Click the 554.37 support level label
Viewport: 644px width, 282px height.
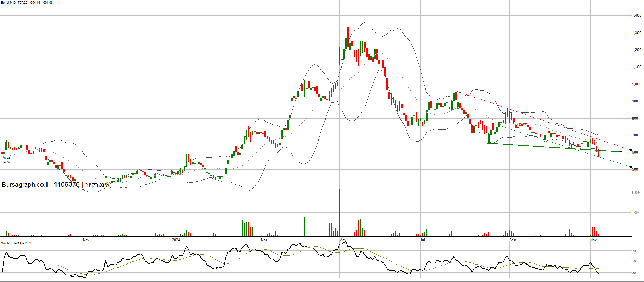click(x=5, y=162)
